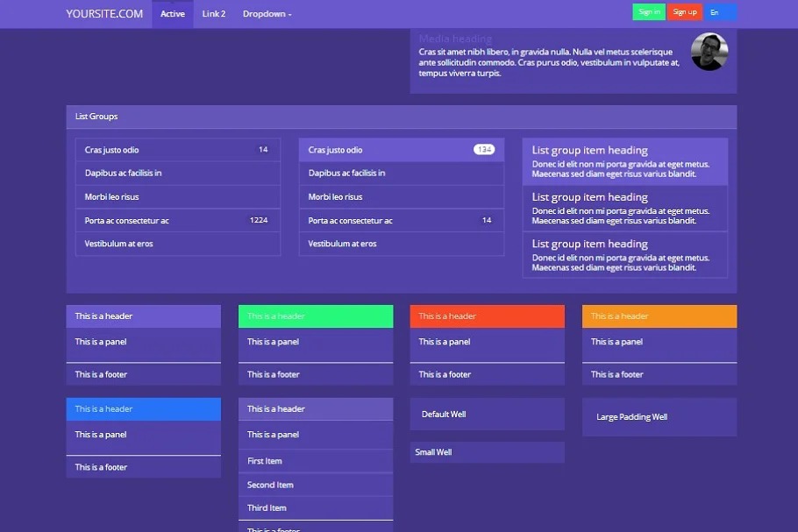The width and height of the screenshot is (798, 532).
Task: Open the Link 2 nav item
Action: (213, 14)
